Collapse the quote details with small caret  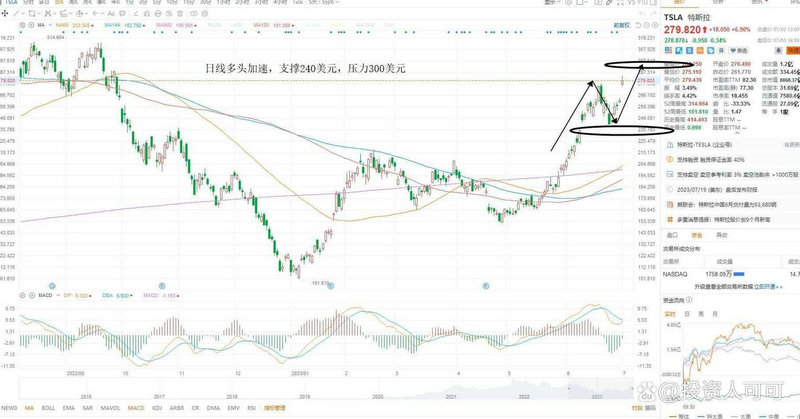pyautogui.click(x=738, y=133)
